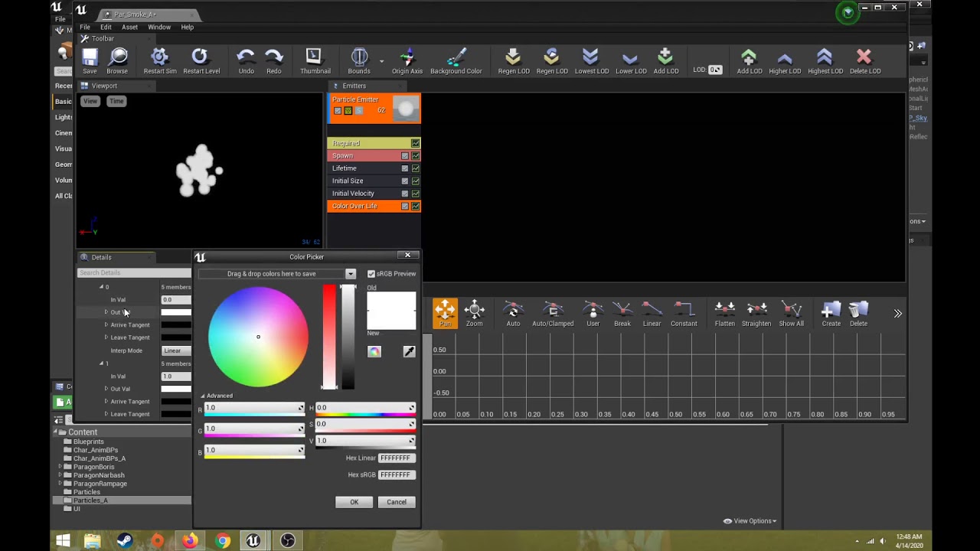Set curve tangent to User

593,313
